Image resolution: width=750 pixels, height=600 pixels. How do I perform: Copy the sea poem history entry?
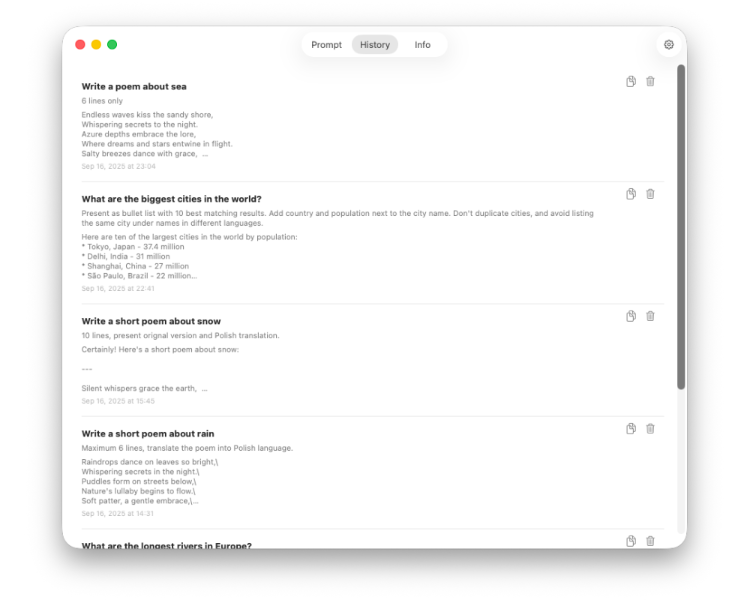[x=631, y=81]
